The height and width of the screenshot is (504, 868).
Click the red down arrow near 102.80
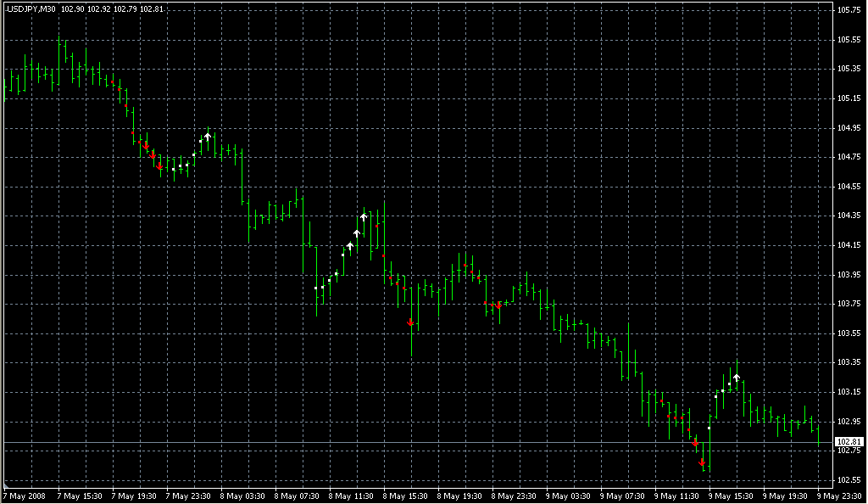click(695, 443)
